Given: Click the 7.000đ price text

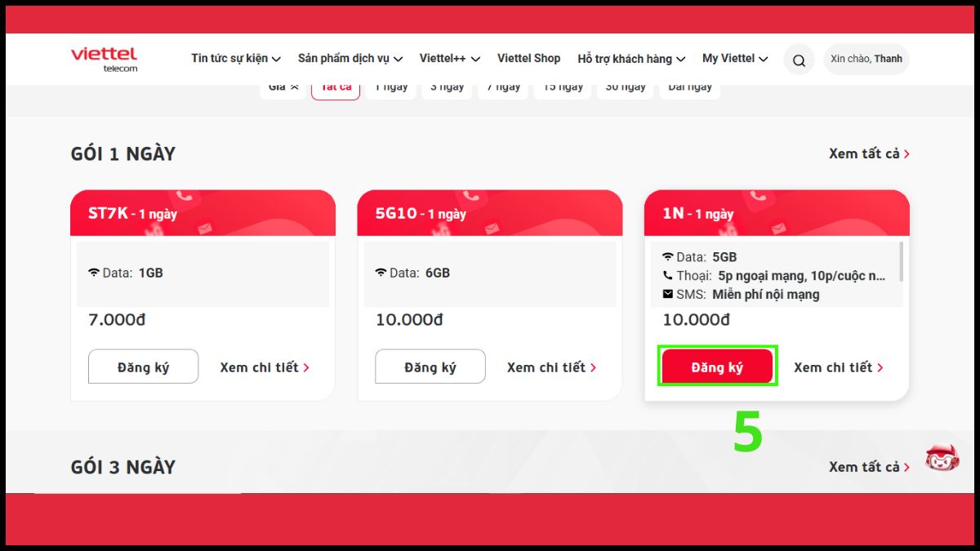Looking at the screenshot, I should [117, 319].
